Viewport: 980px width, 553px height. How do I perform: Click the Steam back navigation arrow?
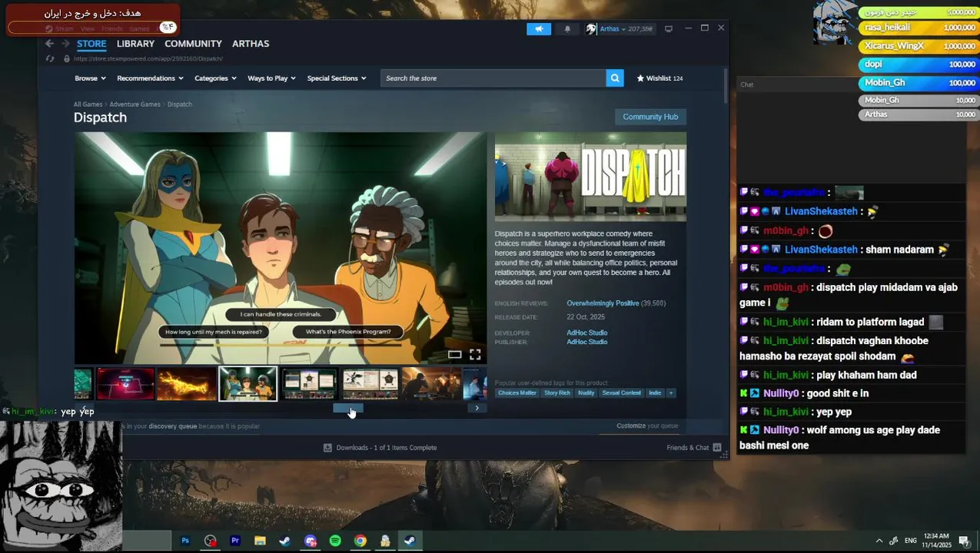pos(49,44)
